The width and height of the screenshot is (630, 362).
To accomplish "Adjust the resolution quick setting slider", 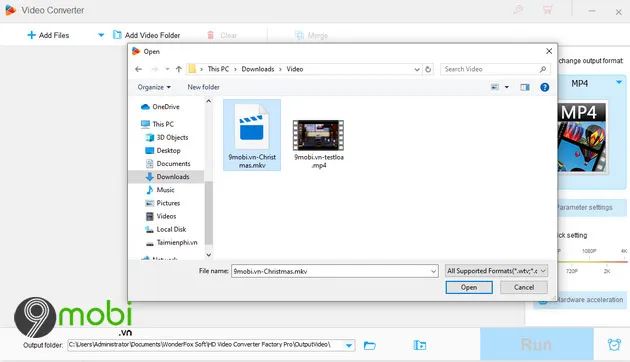I will point(591,261).
